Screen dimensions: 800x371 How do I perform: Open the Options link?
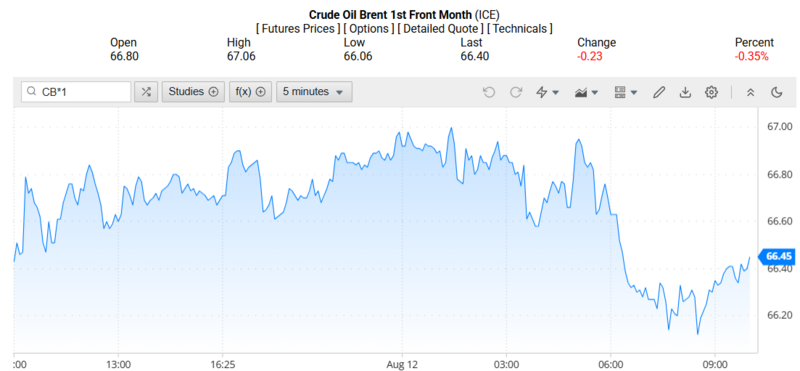click(369, 29)
